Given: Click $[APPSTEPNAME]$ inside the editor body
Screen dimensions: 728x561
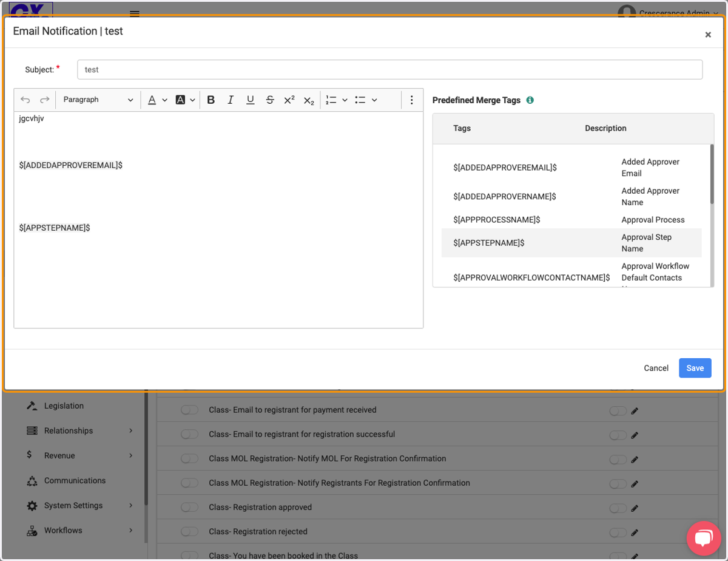Looking at the screenshot, I should coord(55,228).
